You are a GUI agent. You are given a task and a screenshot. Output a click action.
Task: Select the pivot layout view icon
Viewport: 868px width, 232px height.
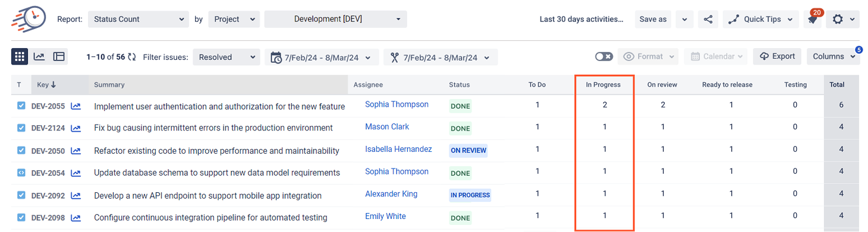58,56
